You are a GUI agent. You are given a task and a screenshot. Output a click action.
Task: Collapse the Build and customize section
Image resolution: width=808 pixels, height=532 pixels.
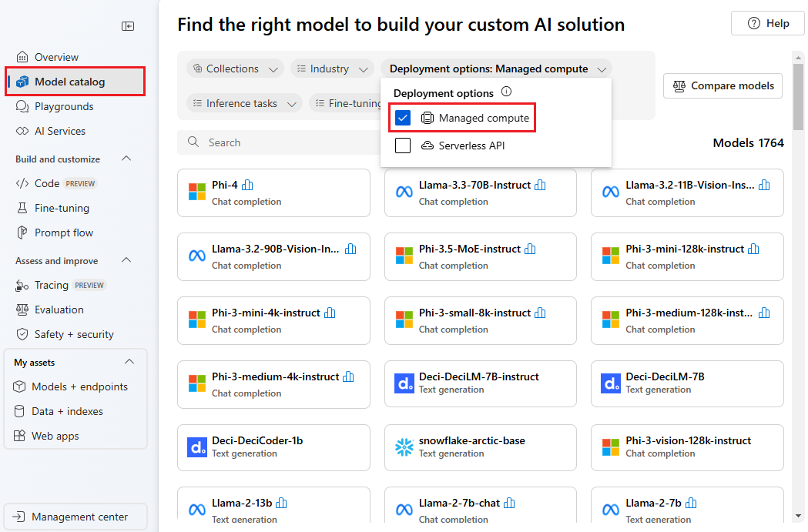point(126,159)
